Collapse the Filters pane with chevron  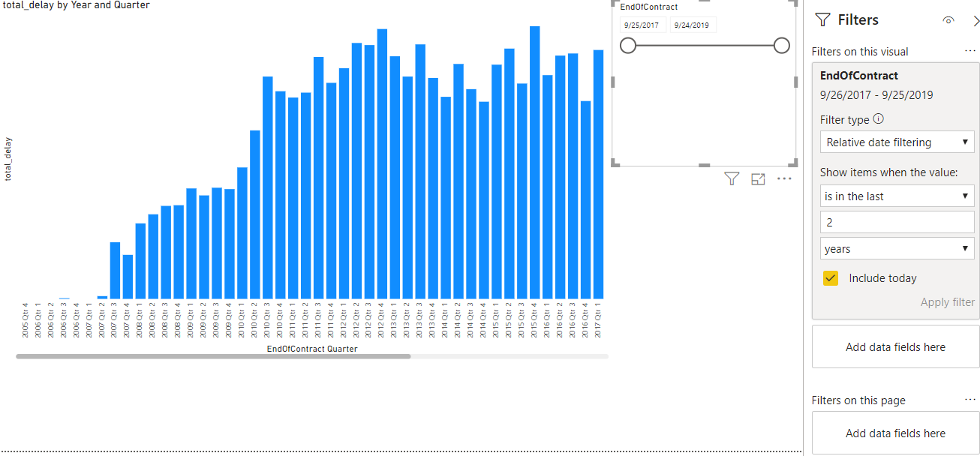(x=975, y=20)
